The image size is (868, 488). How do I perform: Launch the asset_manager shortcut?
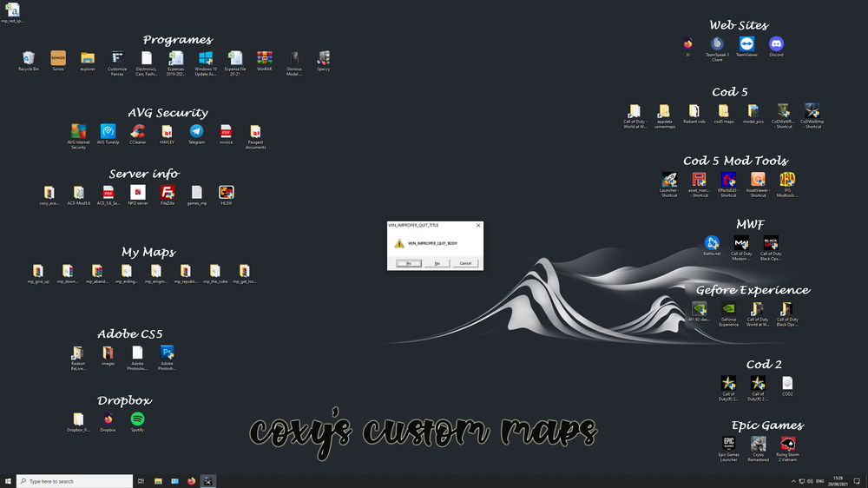[699, 184]
